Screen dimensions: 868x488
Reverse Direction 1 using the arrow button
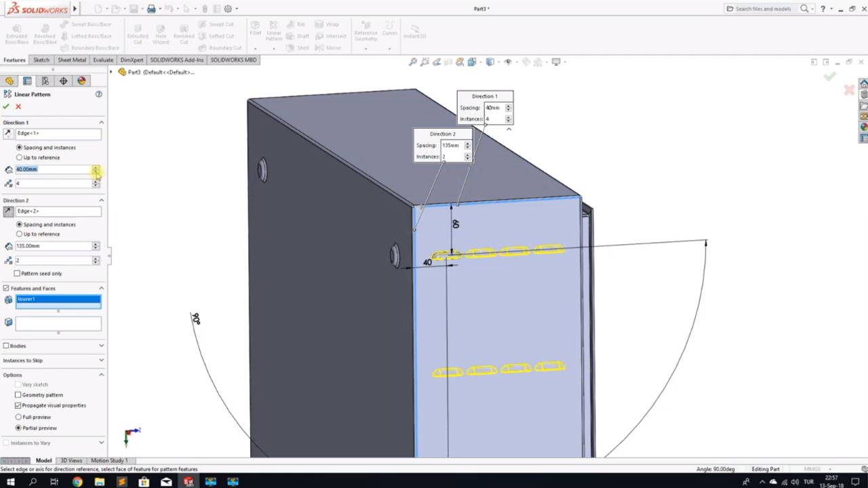click(x=8, y=134)
